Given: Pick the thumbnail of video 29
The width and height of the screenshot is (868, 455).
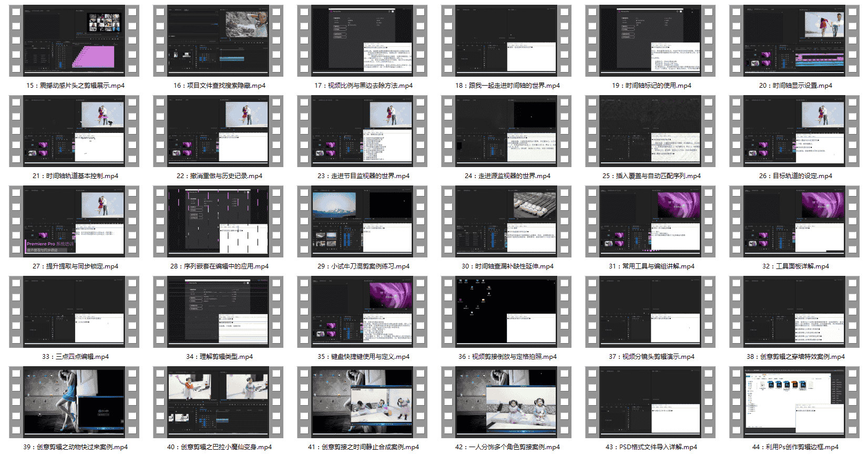Looking at the screenshot, I should (362, 222).
